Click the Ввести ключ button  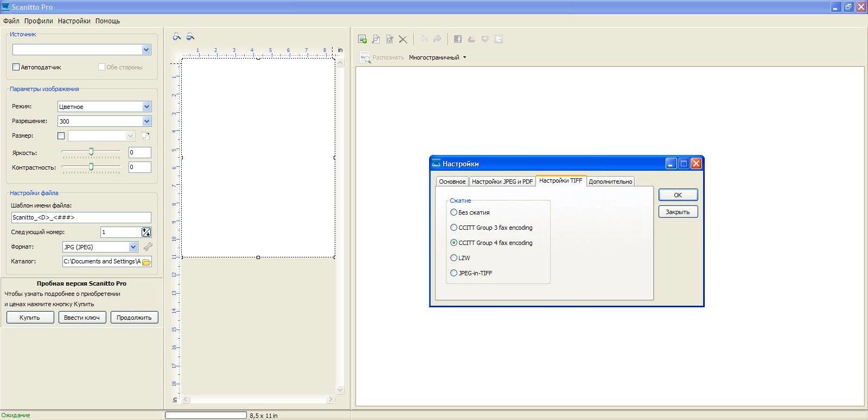[x=82, y=318]
